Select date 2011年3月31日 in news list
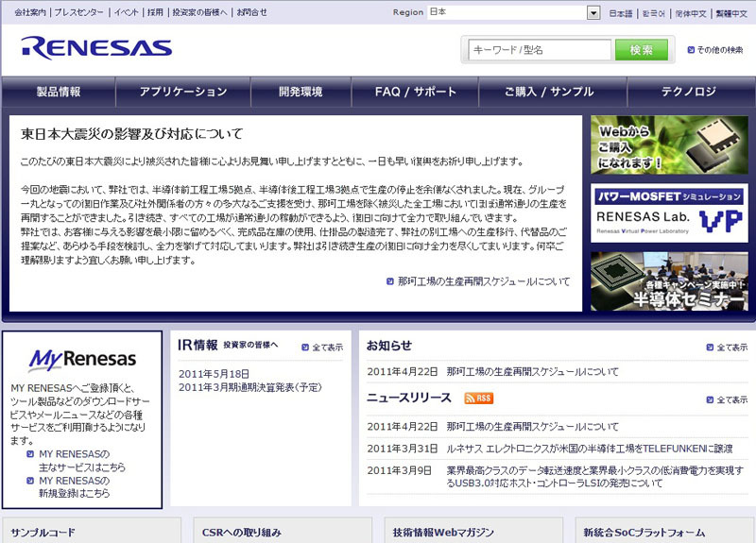 [x=403, y=449]
